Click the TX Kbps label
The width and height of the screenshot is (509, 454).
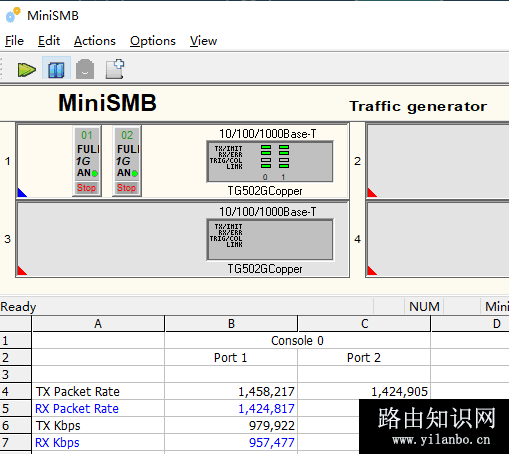(58, 426)
